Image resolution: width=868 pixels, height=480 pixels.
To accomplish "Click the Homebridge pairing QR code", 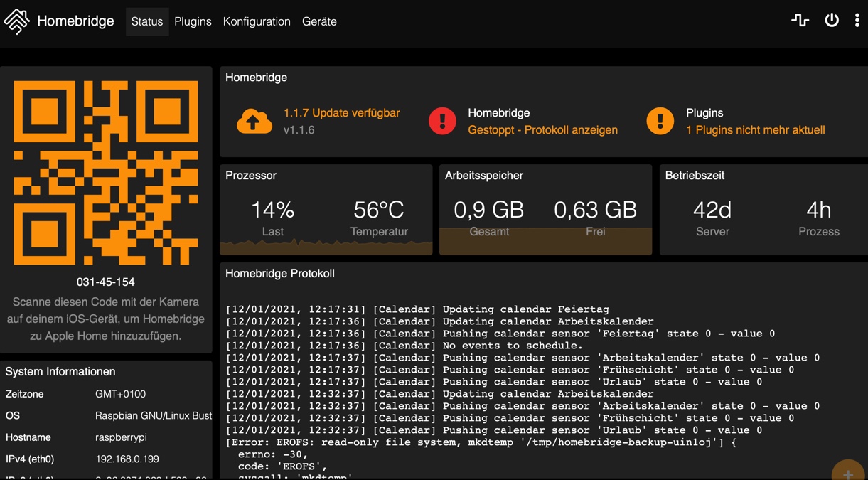I will [x=106, y=173].
